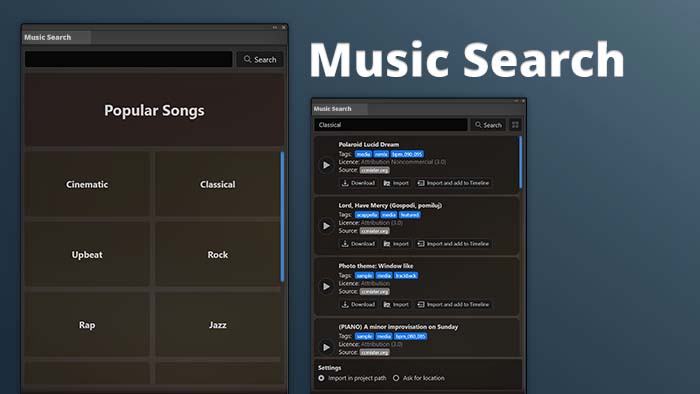Open the Classical genre tile
The width and height of the screenshot is (700, 394).
tap(217, 184)
